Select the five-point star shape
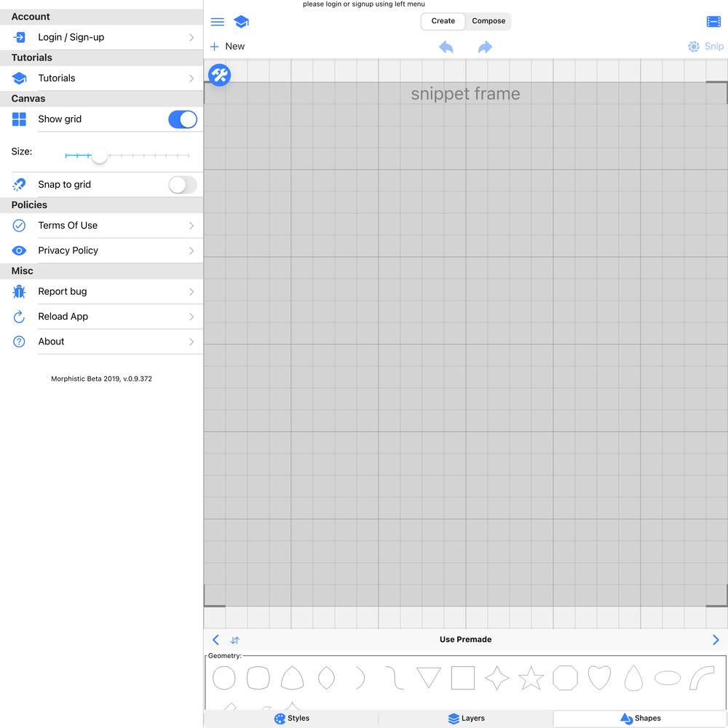This screenshot has height=728, width=728. [x=531, y=678]
